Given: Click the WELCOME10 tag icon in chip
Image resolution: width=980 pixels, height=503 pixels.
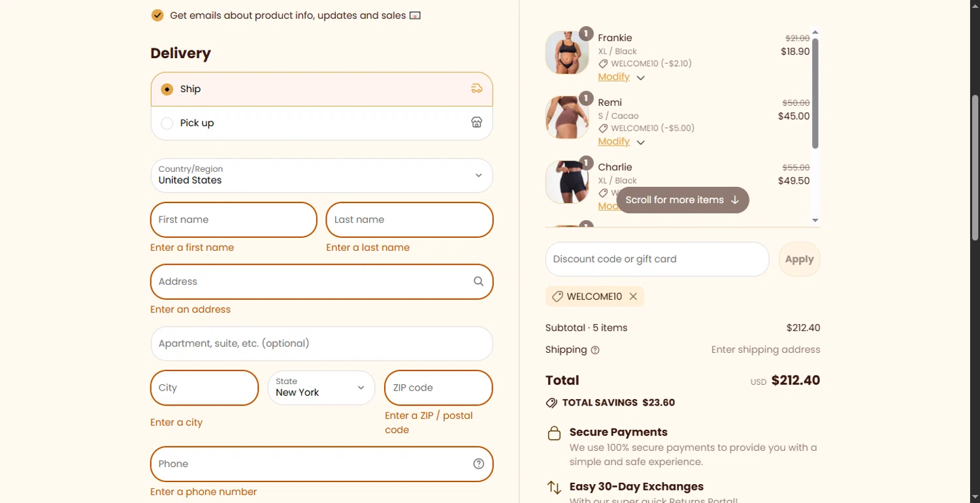Looking at the screenshot, I should (557, 297).
